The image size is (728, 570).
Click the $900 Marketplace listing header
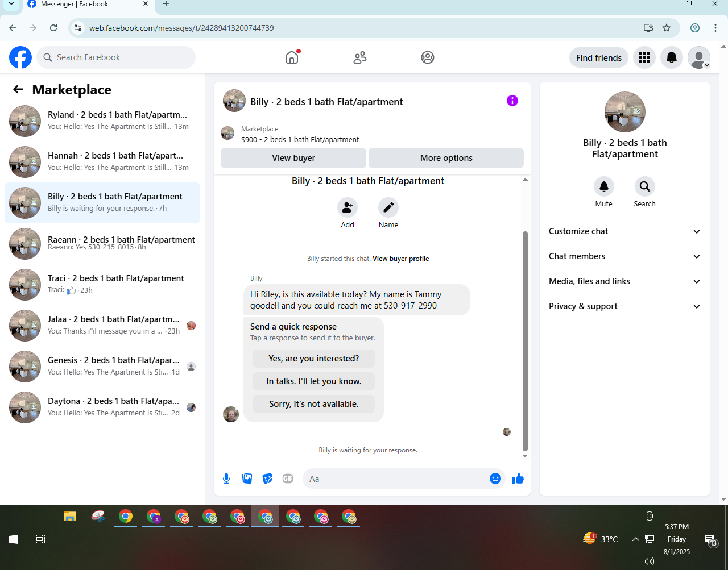pyautogui.click(x=300, y=139)
